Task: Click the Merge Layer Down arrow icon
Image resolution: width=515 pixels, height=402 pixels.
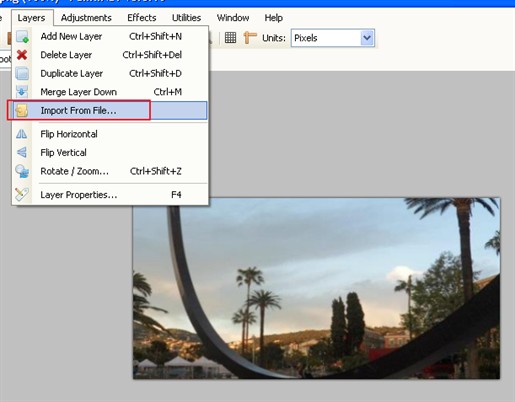Action: (22, 92)
